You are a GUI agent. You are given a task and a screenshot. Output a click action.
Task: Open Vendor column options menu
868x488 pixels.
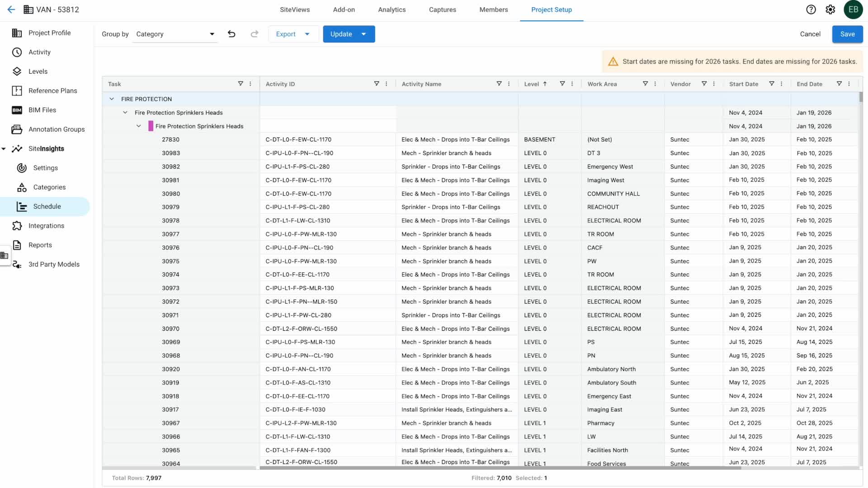point(714,84)
